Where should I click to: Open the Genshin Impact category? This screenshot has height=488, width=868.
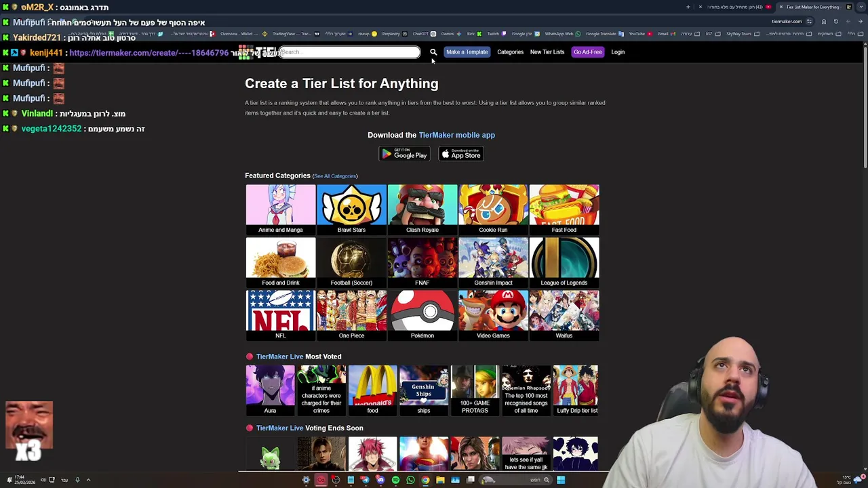click(x=493, y=262)
